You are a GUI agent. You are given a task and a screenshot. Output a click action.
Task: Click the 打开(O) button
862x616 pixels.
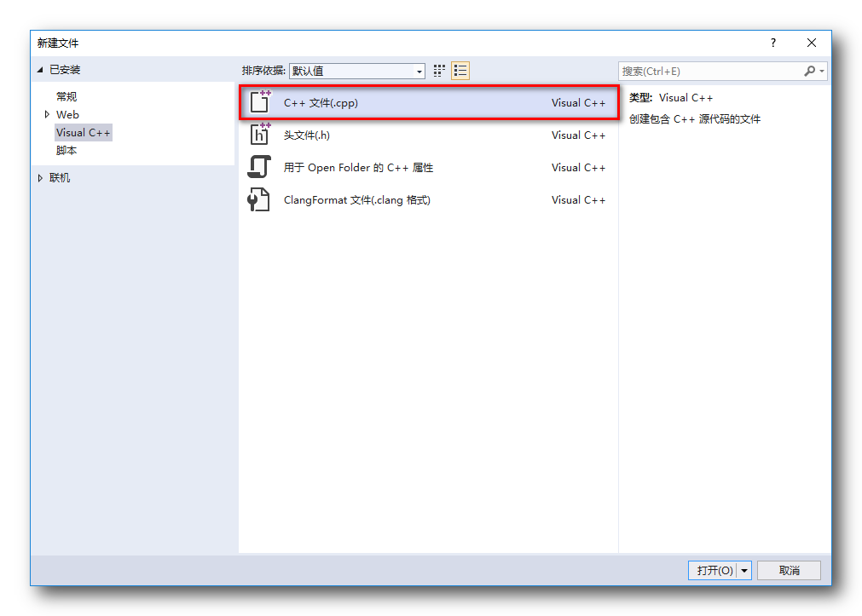[713, 570]
